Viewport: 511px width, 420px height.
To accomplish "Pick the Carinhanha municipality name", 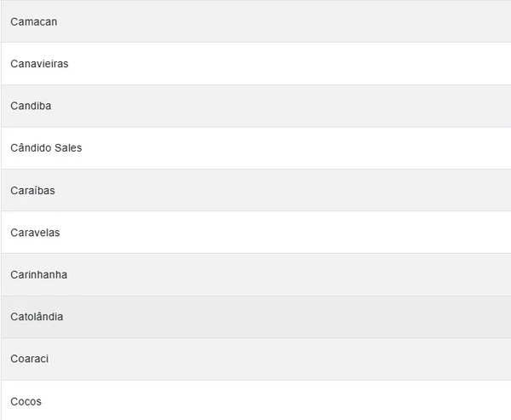I will point(38,274).
